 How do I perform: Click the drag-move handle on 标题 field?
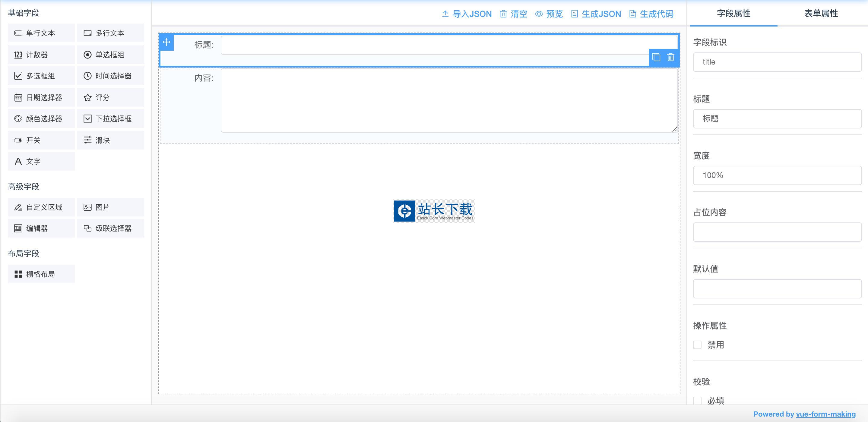pos(166,42)
